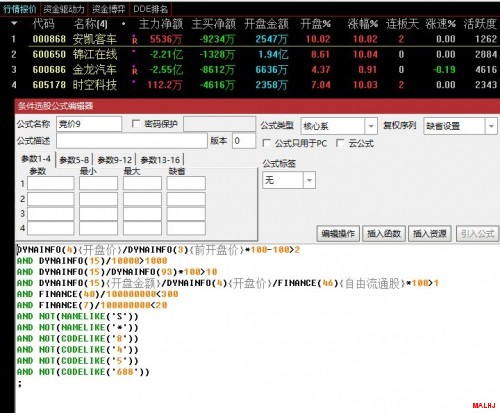The height and width of the screenshot is (413, 500).
Task: Switch to the 资金驱动力 tab
Action: (64, 9)
